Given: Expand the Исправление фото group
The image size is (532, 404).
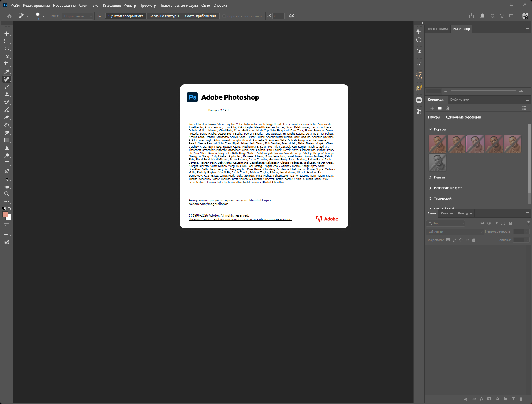Looking at the screenshot, I should [431, 188].
